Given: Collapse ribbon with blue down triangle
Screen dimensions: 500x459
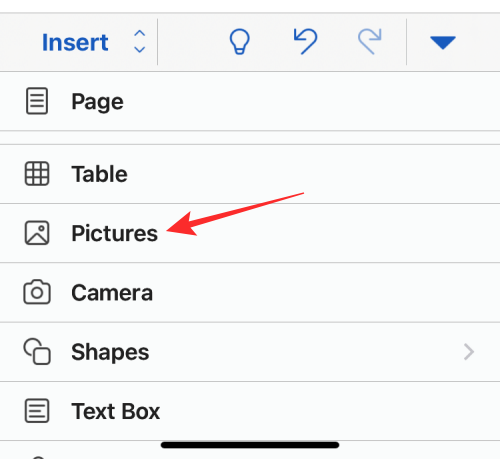Looking at the screenshot, I should 443,43.
